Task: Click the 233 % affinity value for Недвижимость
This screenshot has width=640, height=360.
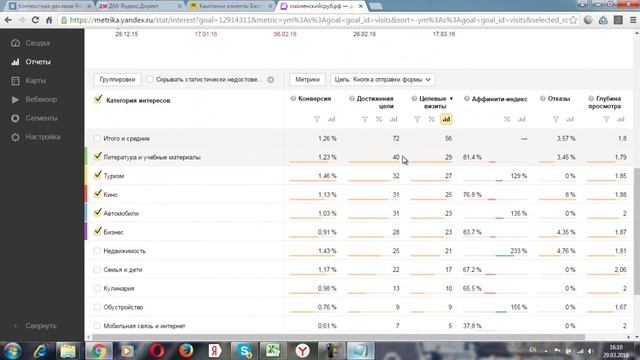Action: tap(518, 251)
